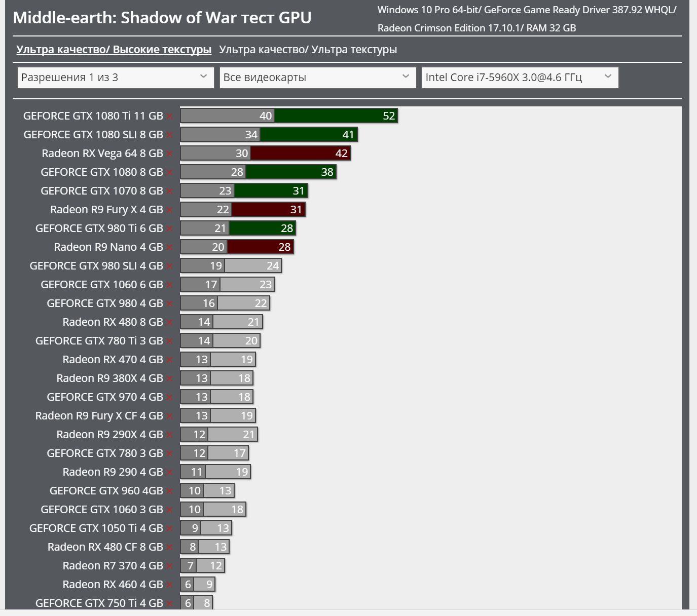Viewport: 697px width, 616px height.
Task: Click the Radeon R9 Fury X 4 GB label
Action: [x=106, y=210]
